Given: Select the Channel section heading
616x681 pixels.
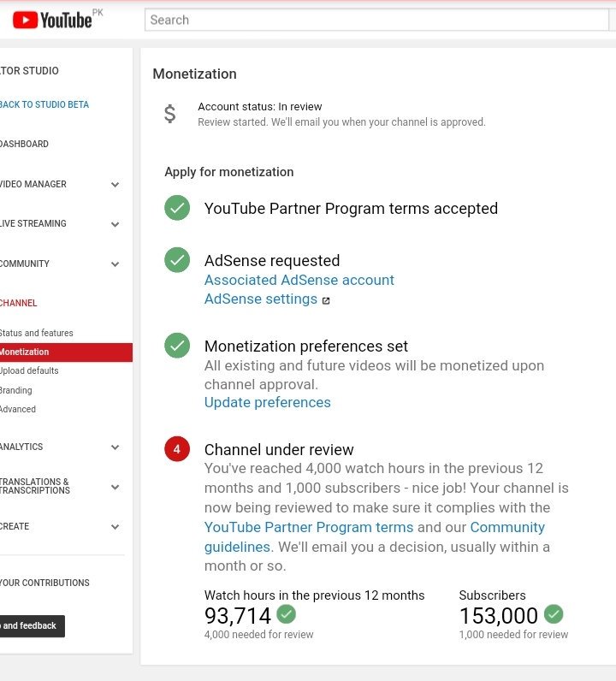Looking at the screenshot, I should 18,303.
